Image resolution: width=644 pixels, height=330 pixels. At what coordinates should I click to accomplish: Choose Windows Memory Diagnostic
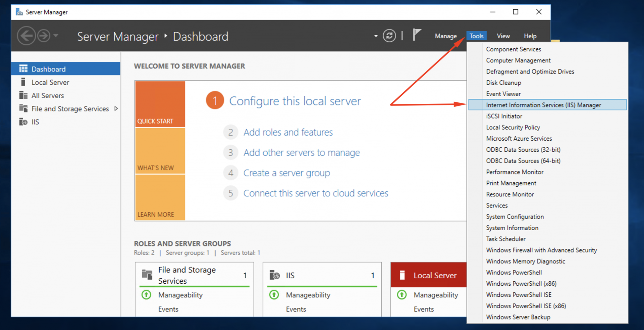point(547,261)
